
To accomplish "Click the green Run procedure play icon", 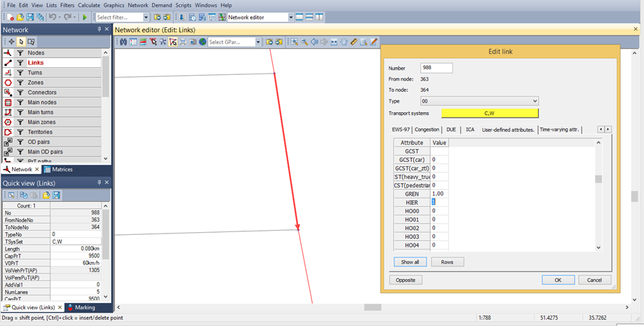I will [x=85, y=17].
